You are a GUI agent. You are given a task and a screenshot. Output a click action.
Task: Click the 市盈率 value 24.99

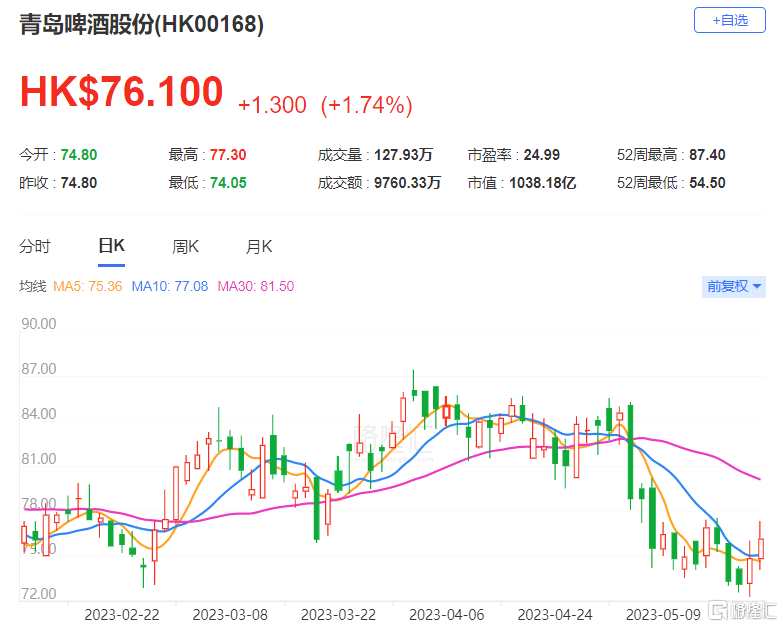point(542,155)
